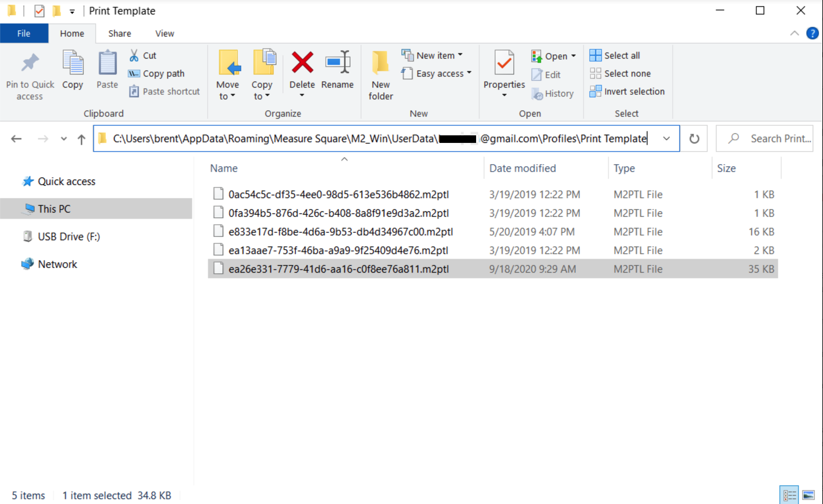Sort by the Date modified column header
The image size is (823, 504).
pyautogui.click(x=522, y=168)
